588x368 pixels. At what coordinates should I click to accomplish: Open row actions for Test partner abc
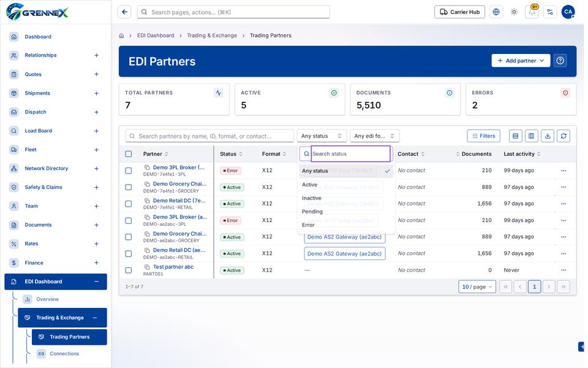point(563,270)
